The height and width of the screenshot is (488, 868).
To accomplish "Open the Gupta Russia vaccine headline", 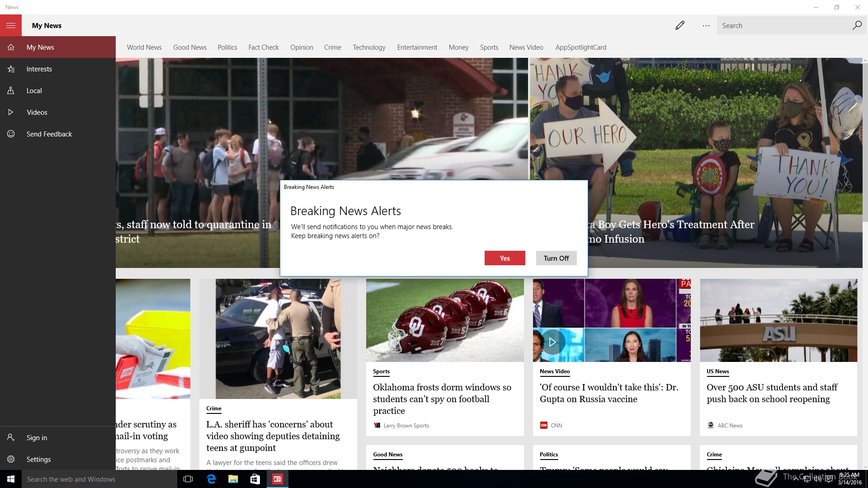I will (x=609, y=393).
